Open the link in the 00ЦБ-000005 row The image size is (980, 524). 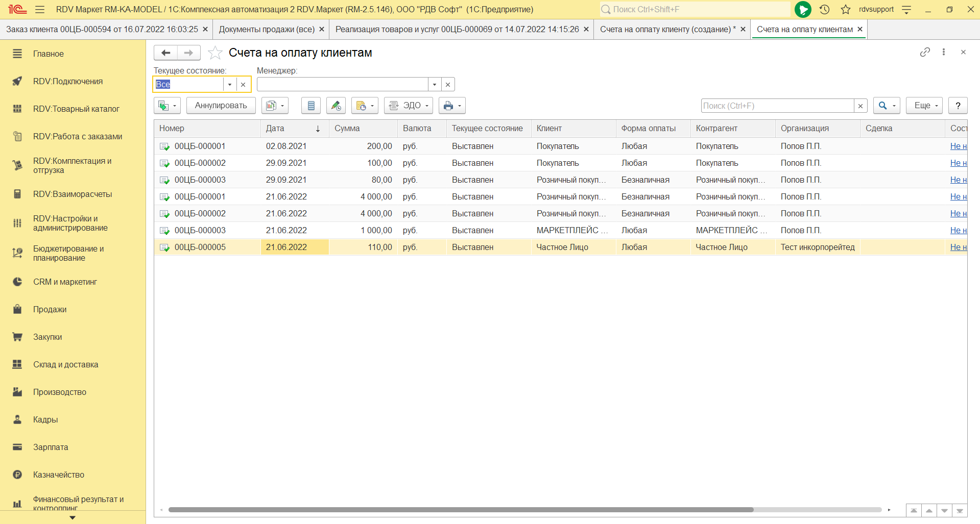(958, 247)
